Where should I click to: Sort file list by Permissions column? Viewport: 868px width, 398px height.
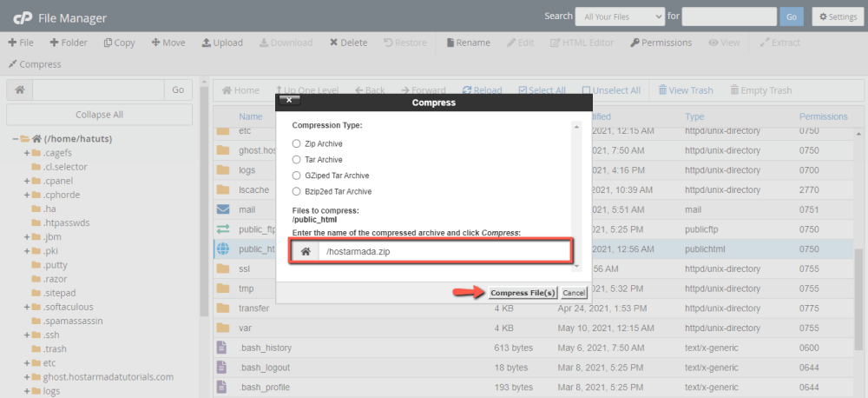pos(823,116)
